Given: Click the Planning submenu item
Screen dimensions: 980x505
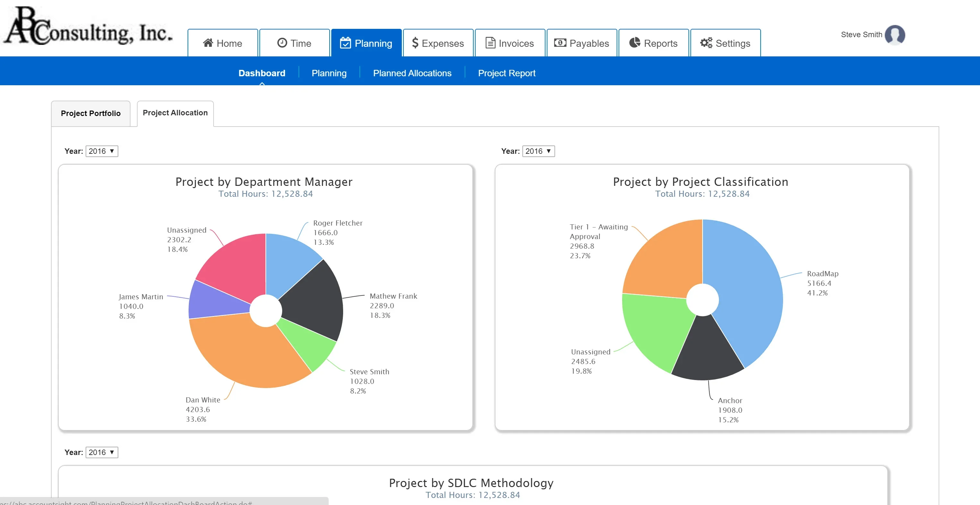Looking at the screenshot, I should 329,73.
